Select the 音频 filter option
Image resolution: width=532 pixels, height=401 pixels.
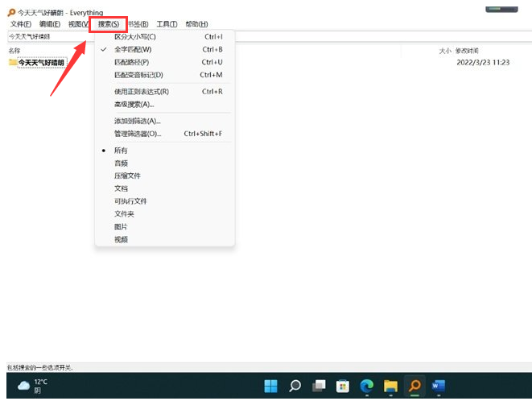click(122, 163)
